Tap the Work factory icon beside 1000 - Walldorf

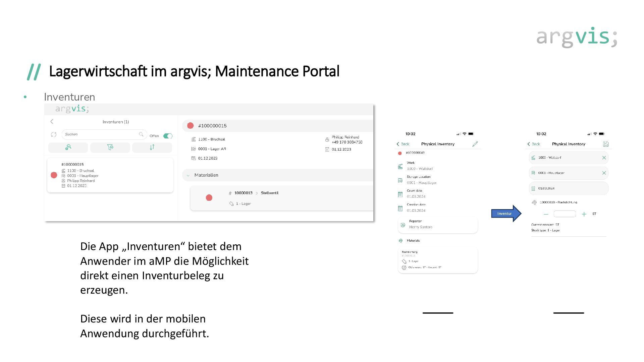[x=400, y=167]
